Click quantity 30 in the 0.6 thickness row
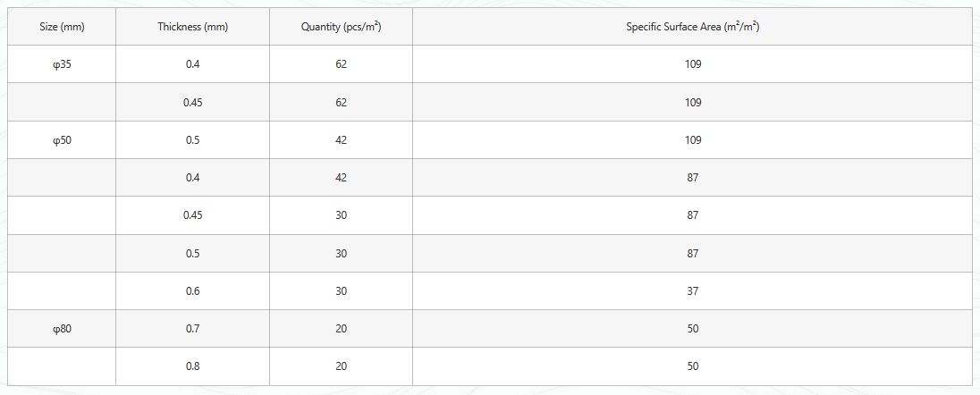This screenshot has width=980, height=395. pyautogui.click(x=341, y=291)
